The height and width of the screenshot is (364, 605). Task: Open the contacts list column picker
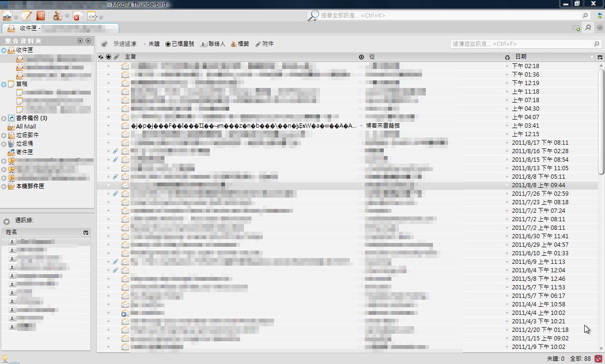86,233
